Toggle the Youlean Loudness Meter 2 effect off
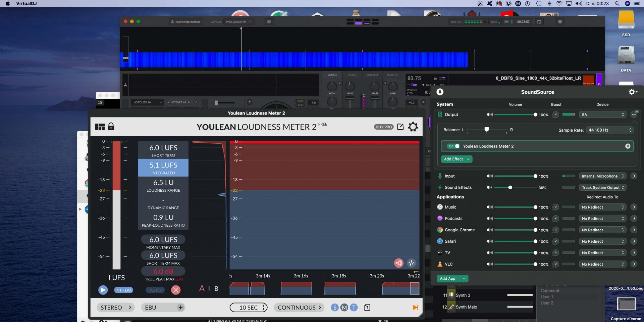This screenshot has height=322, width=644. point(454,146)
